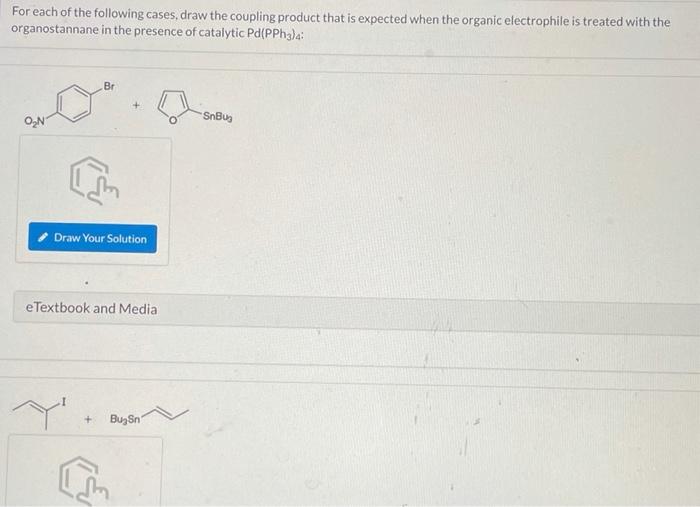The height and width of the screenshot is (507, 700).
Task: Click the Bu3Sn label in the second reaction
Action: point(125,419)
